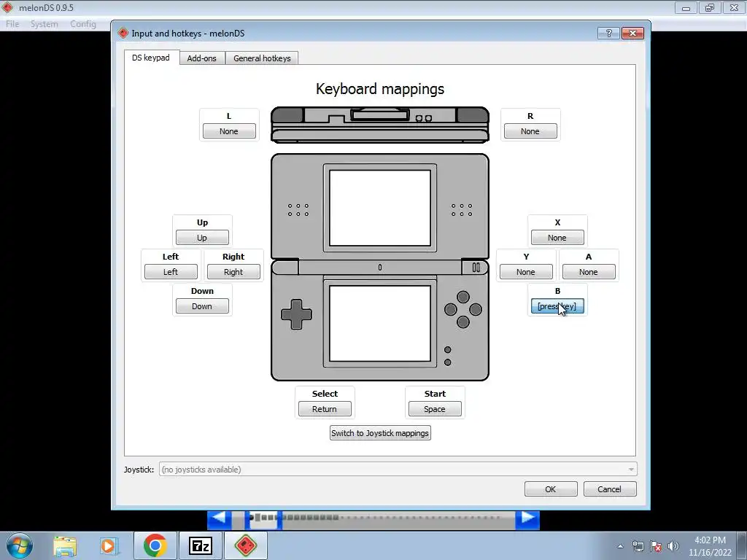The width and height of the screenshot is (747, 560).
Task: Show hidden tray icons arrow
Action: (620, 546)
